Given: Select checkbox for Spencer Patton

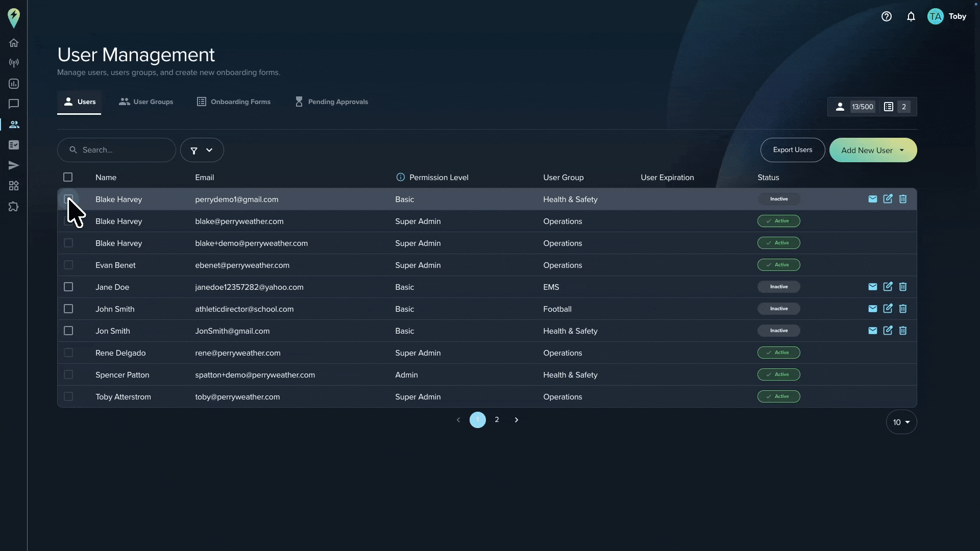Looking at the screenshot, I should (x=68, y=374).
